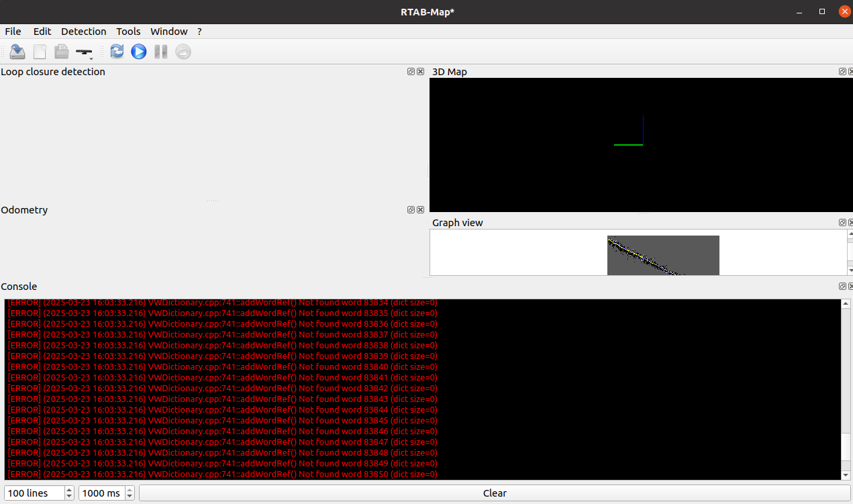Viewport: 853px width, 504px height.
Task: Close the Loop closure detection panel
Action: 420,72
